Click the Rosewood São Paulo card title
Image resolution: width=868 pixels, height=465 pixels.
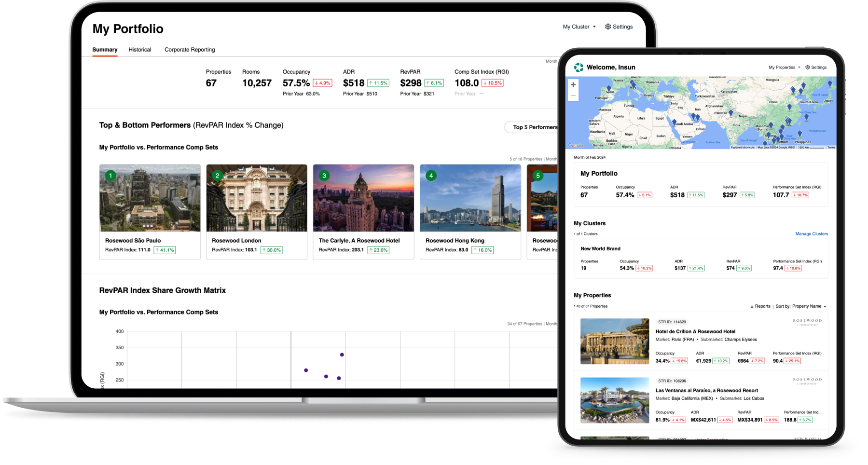click(133, 241)
